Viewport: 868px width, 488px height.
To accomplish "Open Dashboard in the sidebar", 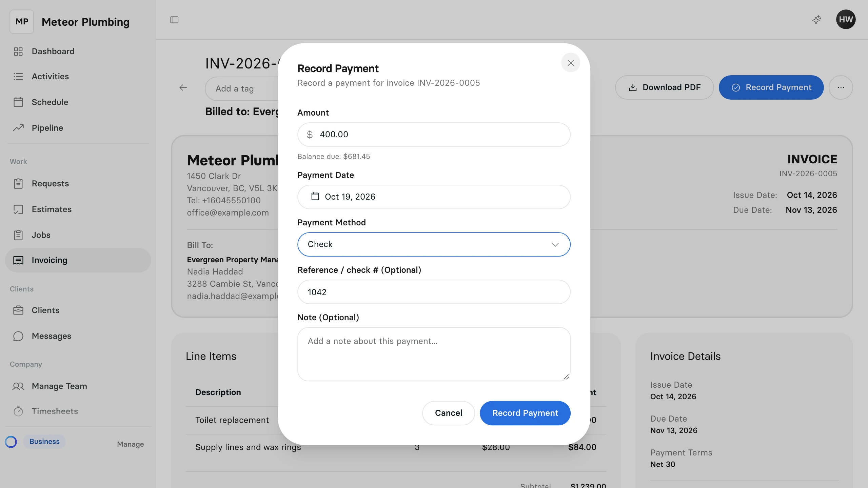I will (78, 52).
